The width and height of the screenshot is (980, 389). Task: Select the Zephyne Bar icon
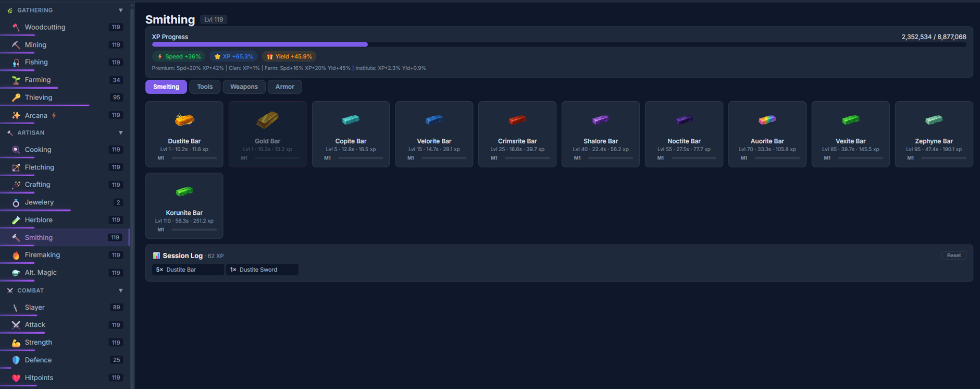pos(934,120)
